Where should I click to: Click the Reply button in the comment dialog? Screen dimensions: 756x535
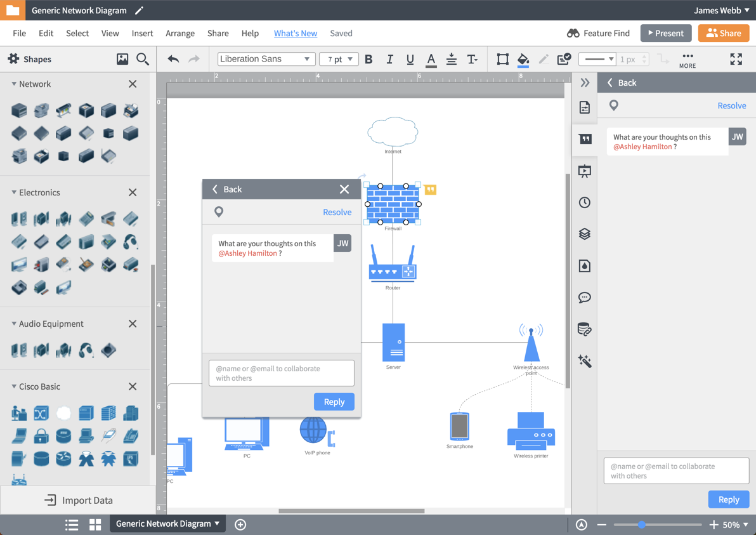334,401
